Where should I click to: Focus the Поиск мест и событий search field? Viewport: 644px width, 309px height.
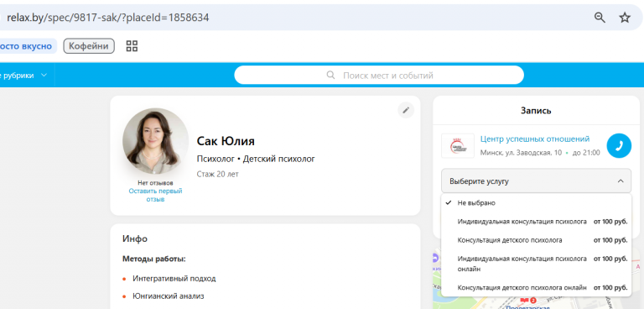[x=379, y=76]
